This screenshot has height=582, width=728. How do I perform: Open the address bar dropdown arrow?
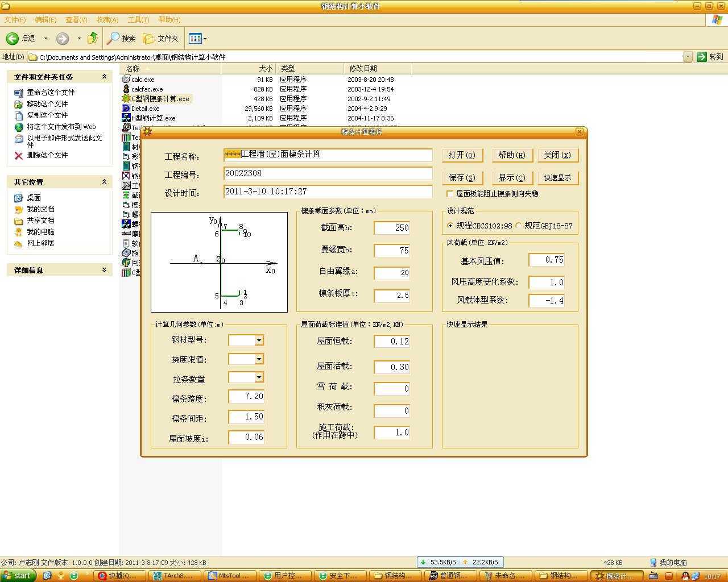[x=688, y=57]
